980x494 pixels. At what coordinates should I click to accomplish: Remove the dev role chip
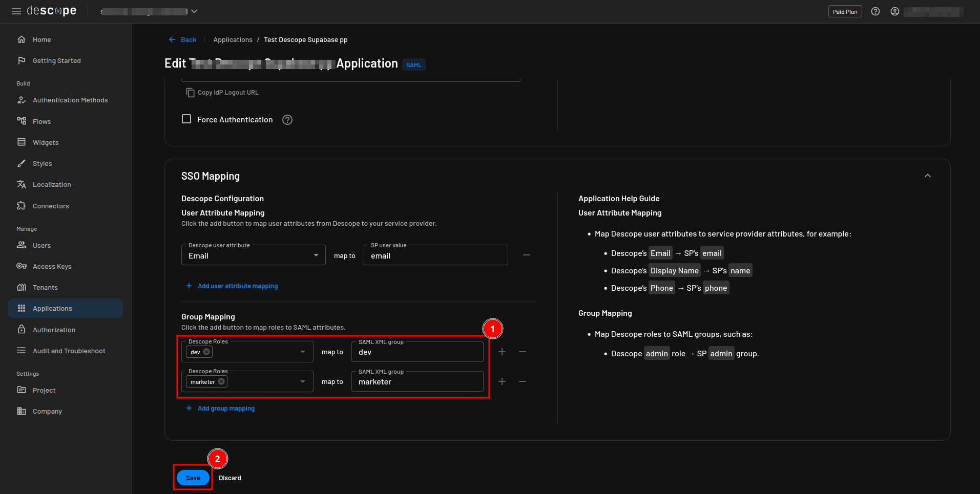click(206, 352)
